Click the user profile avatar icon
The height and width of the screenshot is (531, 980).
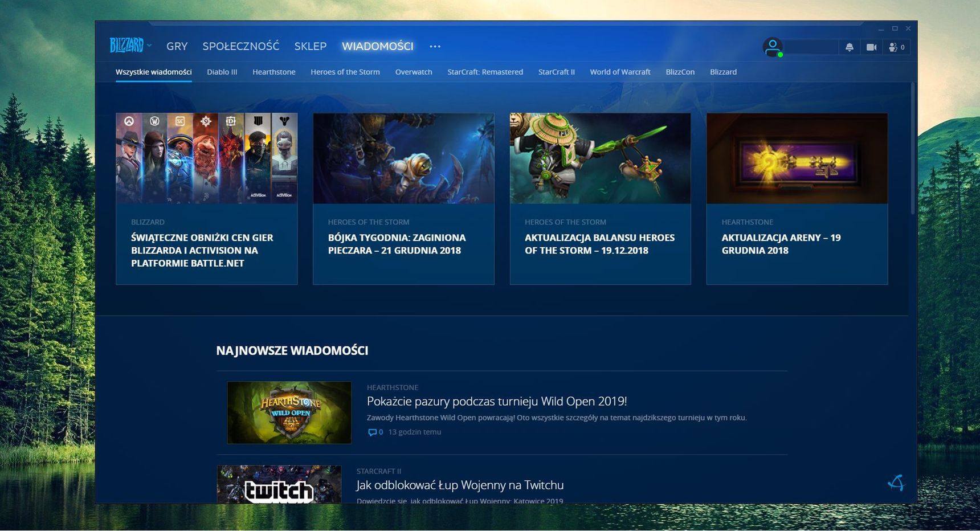coord(773,47)
